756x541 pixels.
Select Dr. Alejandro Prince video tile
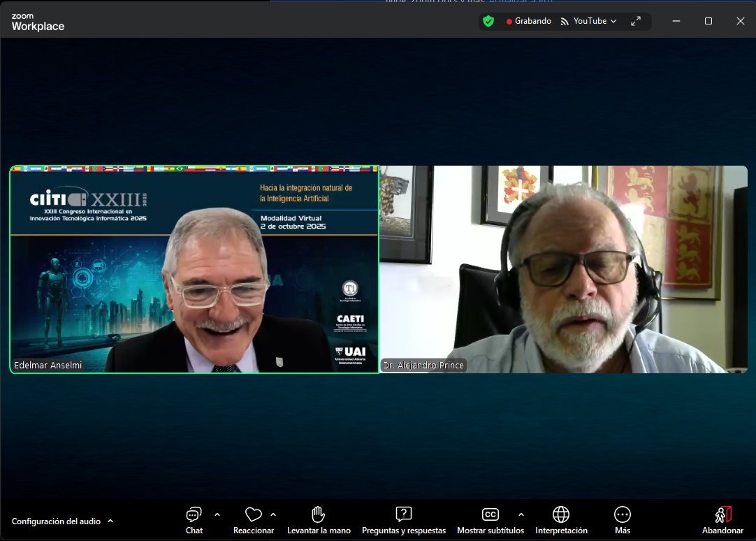coord(564,270)
